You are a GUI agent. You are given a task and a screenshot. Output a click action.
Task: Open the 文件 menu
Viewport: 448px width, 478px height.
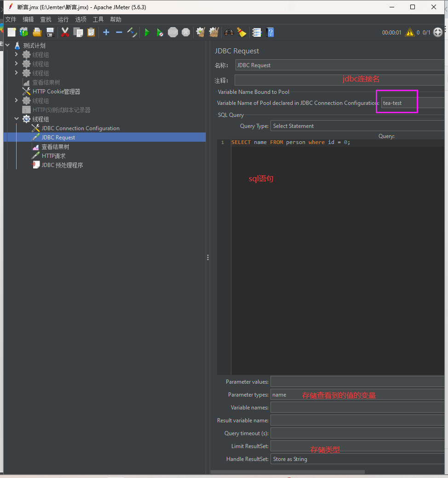(x=11, y=19)
